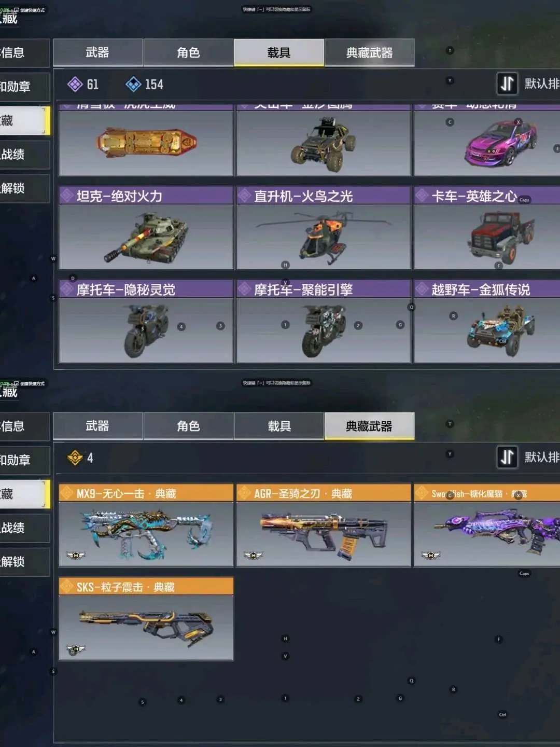
Task: Open the 角色 tab in the top panel
Action: point(188,52)
